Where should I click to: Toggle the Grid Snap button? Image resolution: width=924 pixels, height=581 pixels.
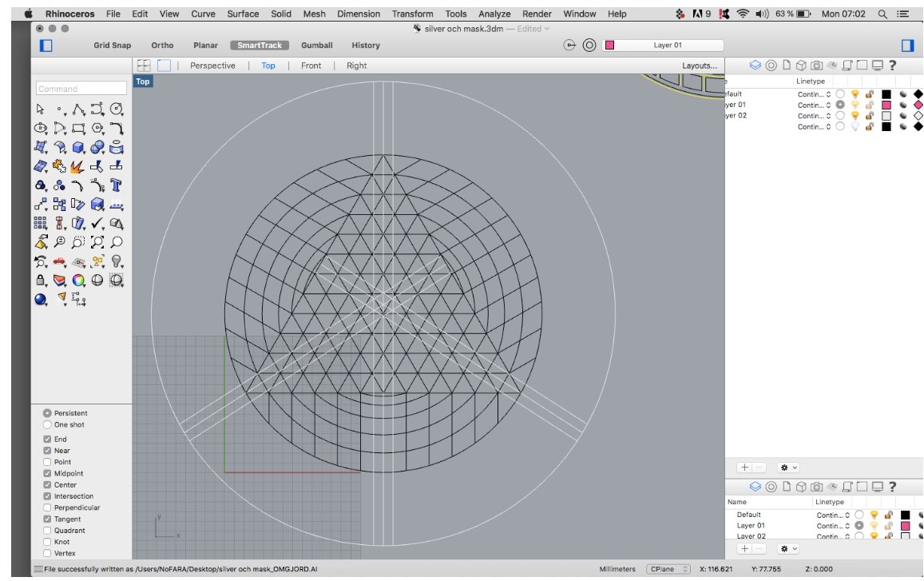coord(112,46)
